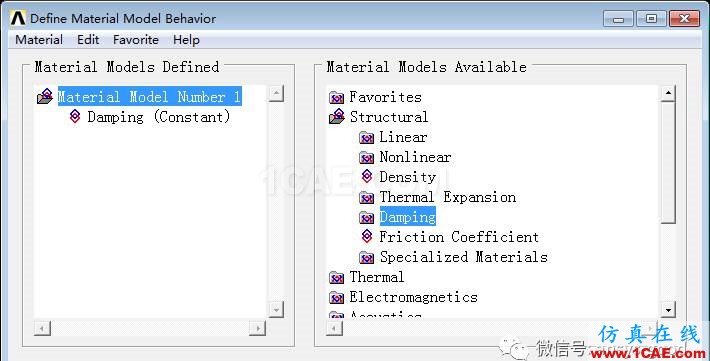Open the Favorite menu

point(136,40)
